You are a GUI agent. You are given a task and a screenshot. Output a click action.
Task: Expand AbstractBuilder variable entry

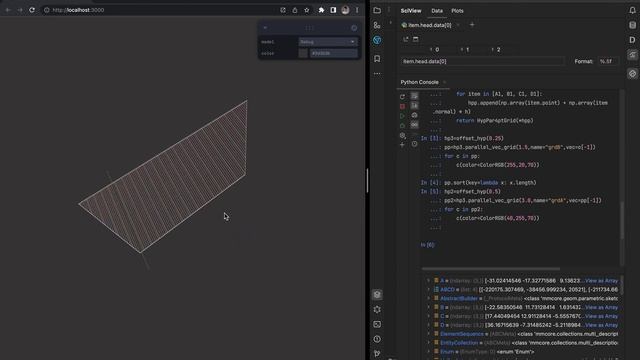pos(429,298)
